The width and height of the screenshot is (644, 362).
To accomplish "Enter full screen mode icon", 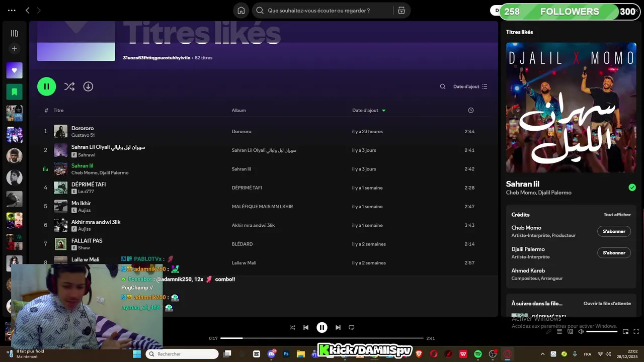I will tap(636, 331).
